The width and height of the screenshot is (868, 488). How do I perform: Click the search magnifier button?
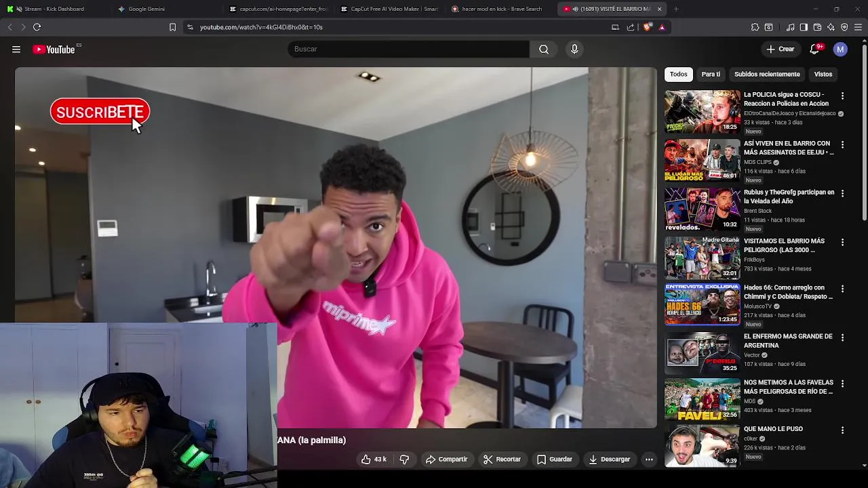coord(544,49)
